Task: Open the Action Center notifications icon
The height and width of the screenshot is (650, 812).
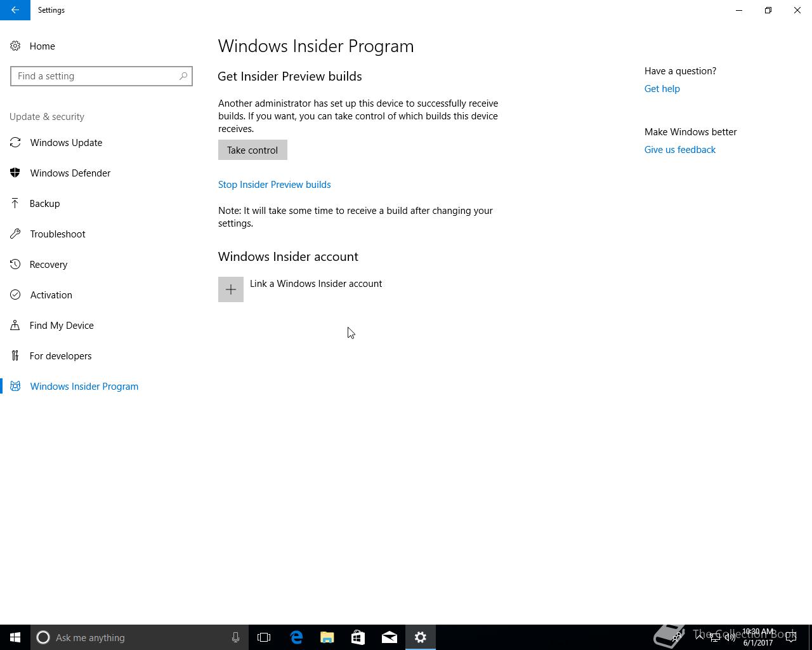Action: [791, 637]
